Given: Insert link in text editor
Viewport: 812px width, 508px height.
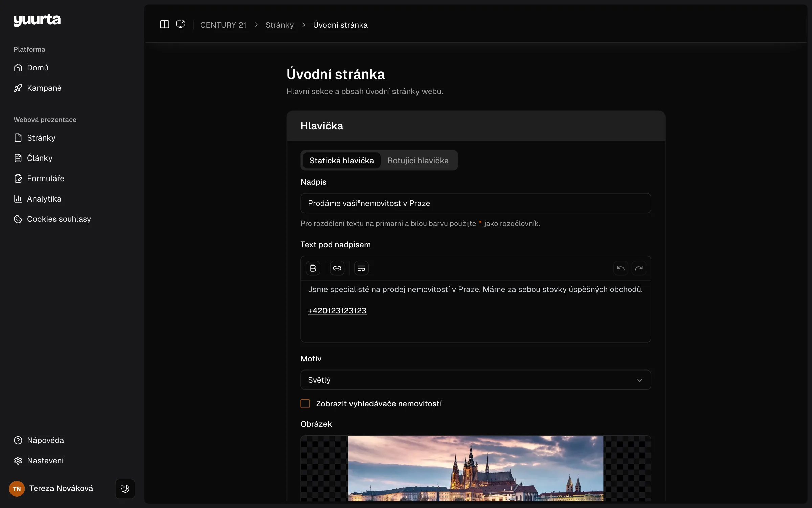Looking at the screenshot, I should [x=337, y=268].
